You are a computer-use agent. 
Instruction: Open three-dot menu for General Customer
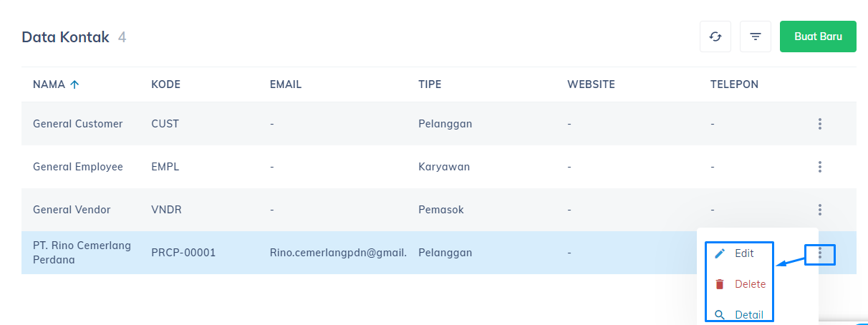coord(819,124)
